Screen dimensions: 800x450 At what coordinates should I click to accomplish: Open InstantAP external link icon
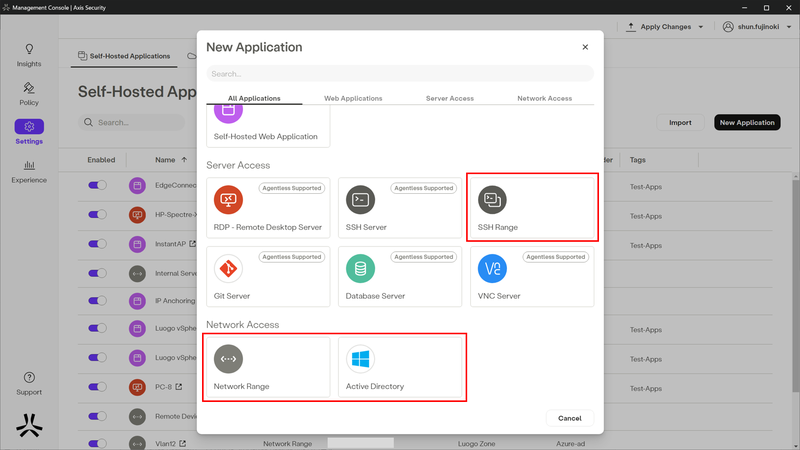[192, 244]
